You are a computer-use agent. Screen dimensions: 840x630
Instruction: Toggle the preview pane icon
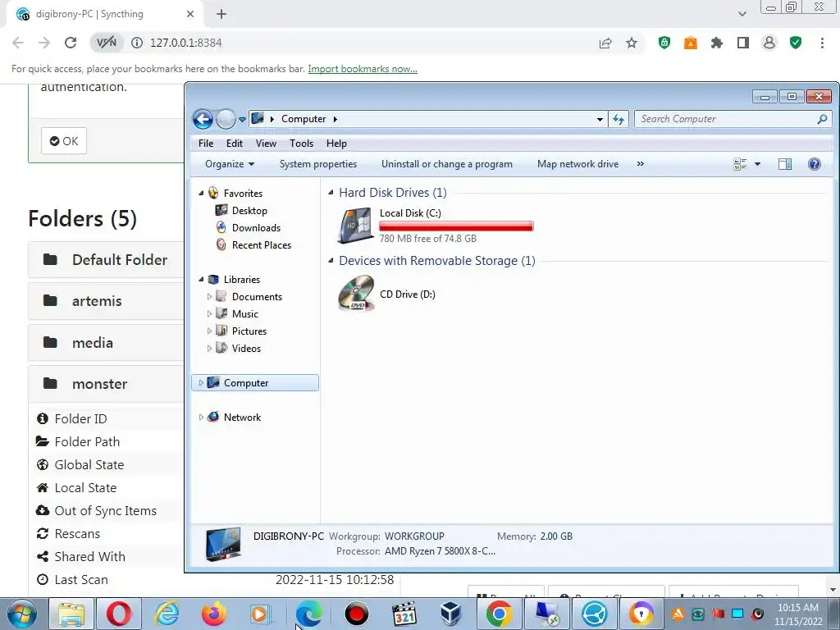point(785,164)
